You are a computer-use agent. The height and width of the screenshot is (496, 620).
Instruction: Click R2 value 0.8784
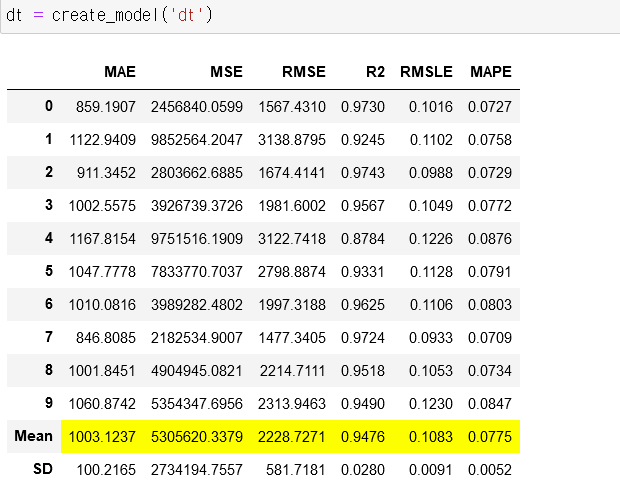pyautogui.click(x=363, y=239)
